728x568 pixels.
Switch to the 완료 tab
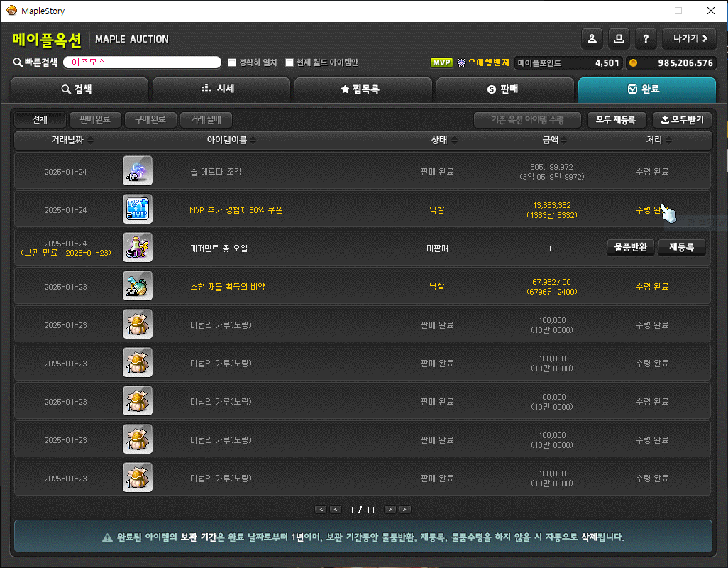[x=646, y=89]
